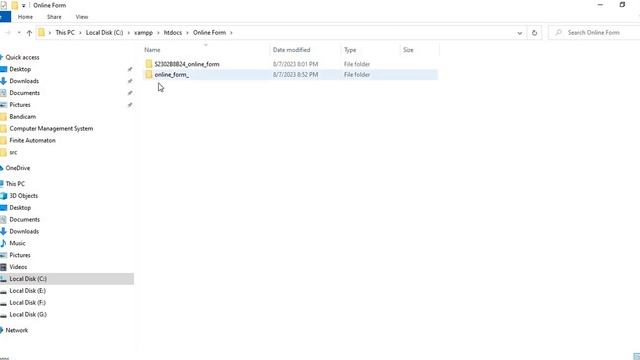
Task: Open Documents under This PC
Action: click(24, 219)
